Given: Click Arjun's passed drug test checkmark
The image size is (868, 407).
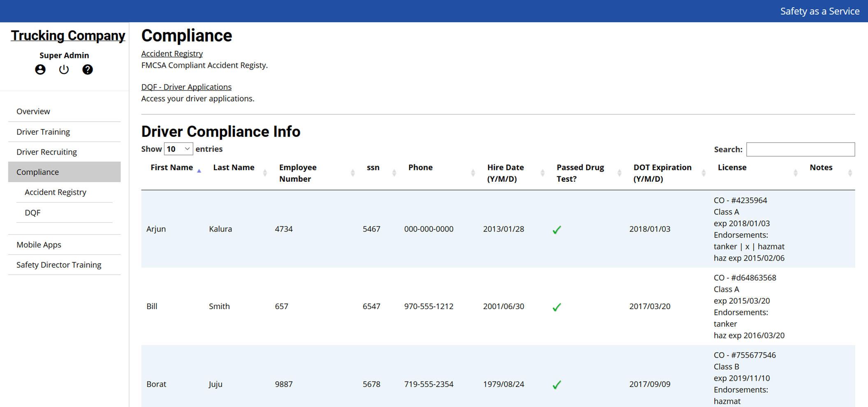Looking at the screenshot, I should (557, 229).
